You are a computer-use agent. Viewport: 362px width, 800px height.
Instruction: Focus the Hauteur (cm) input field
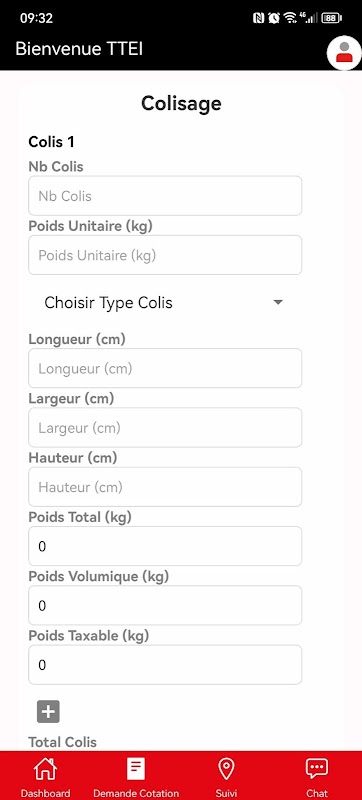pyautogui.click(x=165, y=487)
